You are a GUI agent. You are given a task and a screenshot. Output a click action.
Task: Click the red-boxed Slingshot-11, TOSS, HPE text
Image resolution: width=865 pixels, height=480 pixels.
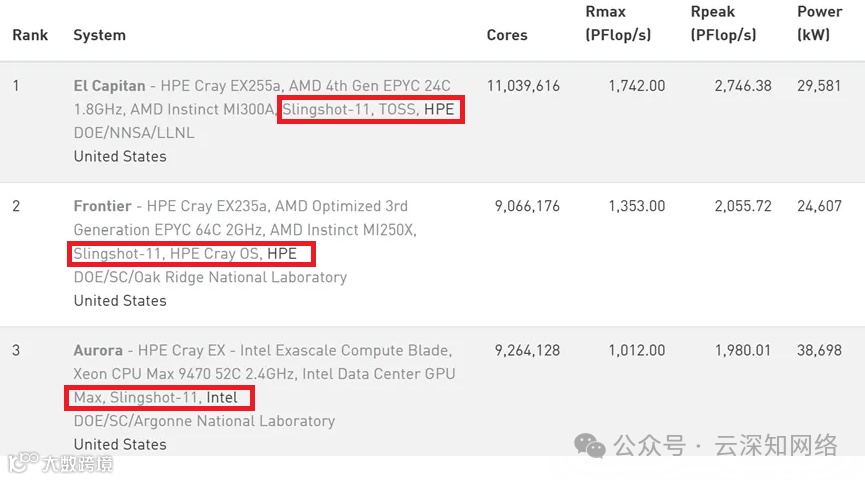[x=368, y=110]
